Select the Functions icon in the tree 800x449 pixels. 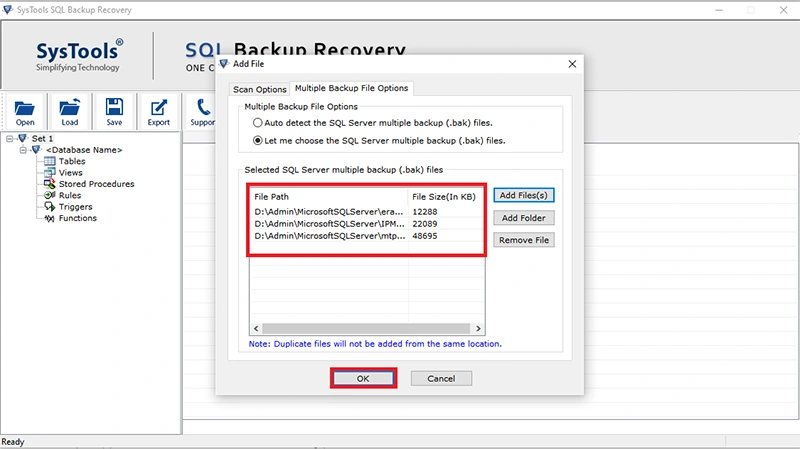pos(49,218)
